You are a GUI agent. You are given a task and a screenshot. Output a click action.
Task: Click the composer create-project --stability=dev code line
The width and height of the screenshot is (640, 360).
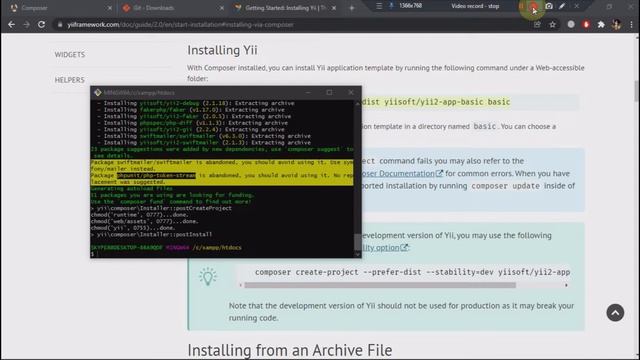[412, 272]
